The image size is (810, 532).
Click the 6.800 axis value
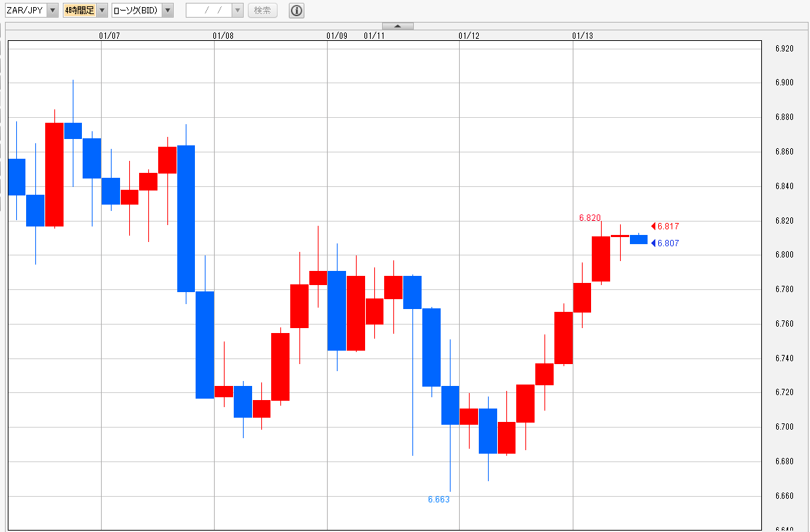click(x=784, y=255)
